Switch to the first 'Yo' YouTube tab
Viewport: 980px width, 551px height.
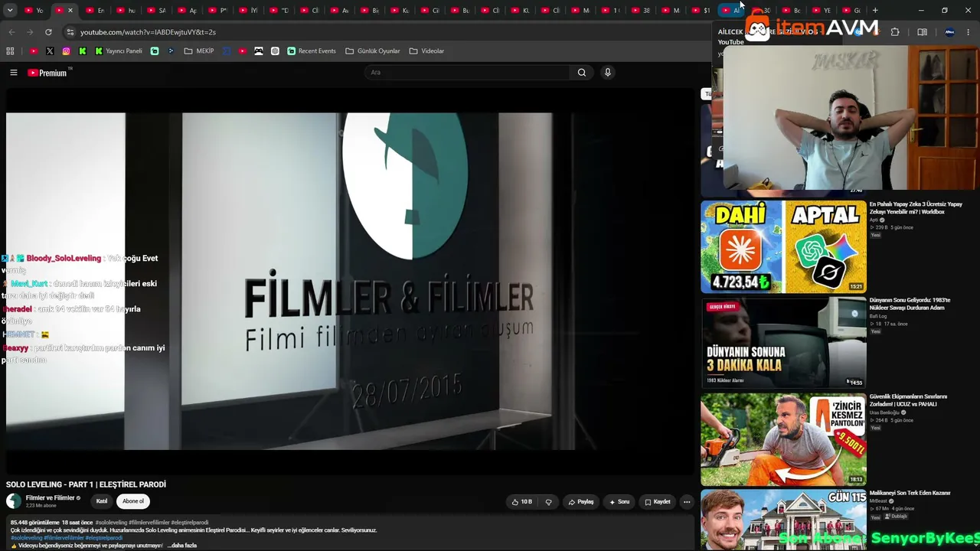(x=34, y=11)
